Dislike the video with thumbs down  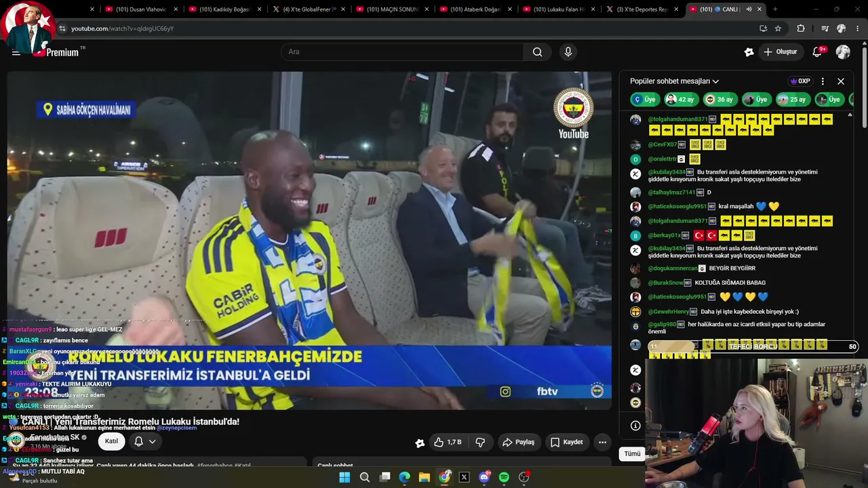[480, 442]
